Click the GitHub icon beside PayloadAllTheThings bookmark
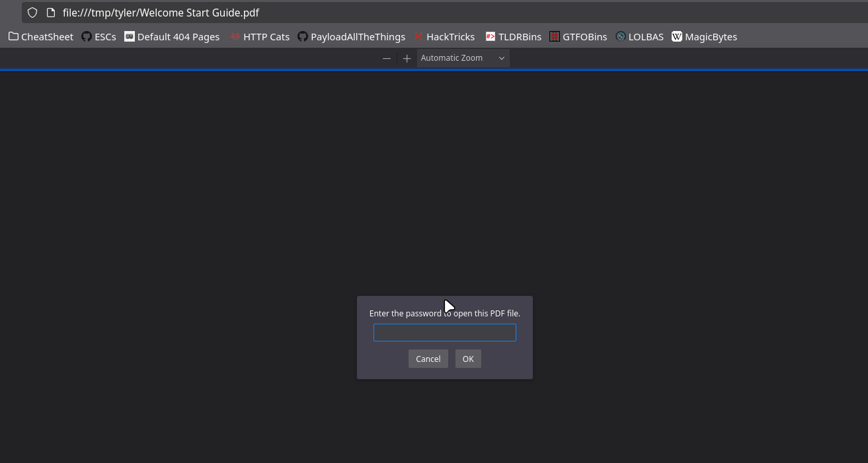Image resolution: width=868 pixels, height=463 pixels. [x=302, y=36]
